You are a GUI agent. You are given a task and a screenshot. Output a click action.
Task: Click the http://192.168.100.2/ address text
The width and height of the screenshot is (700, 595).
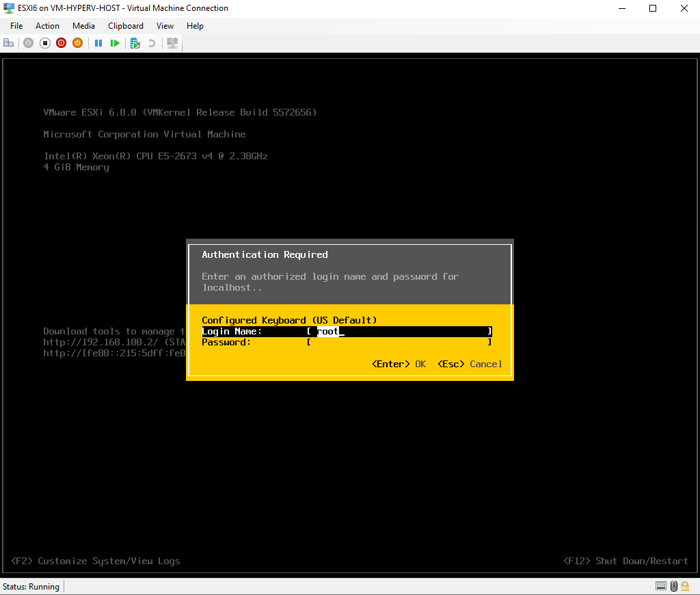tap(100, 342)
